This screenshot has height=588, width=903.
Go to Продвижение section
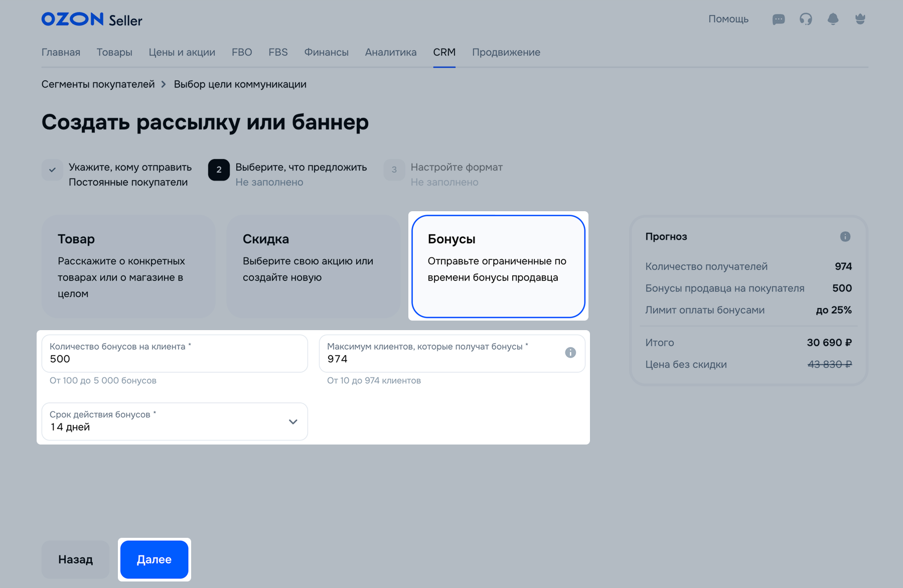click(x=506, y=52)
